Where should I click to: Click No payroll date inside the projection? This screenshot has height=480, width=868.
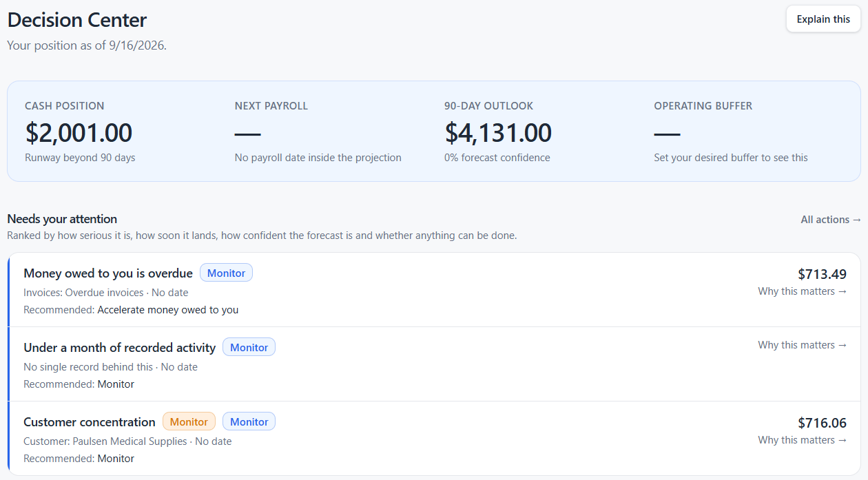tap(318, 158)
